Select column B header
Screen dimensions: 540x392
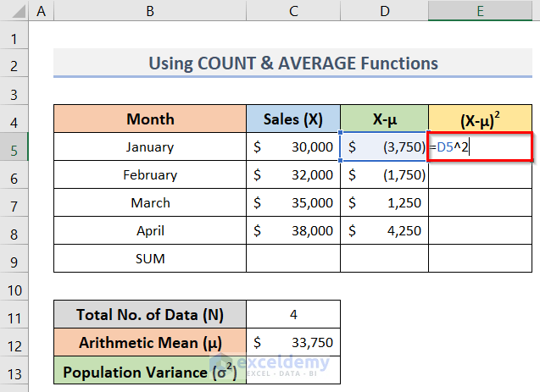point(150,10)
